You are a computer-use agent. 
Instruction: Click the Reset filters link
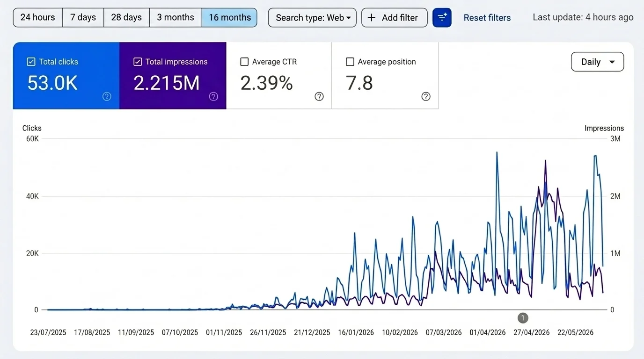tap(487, 18)
